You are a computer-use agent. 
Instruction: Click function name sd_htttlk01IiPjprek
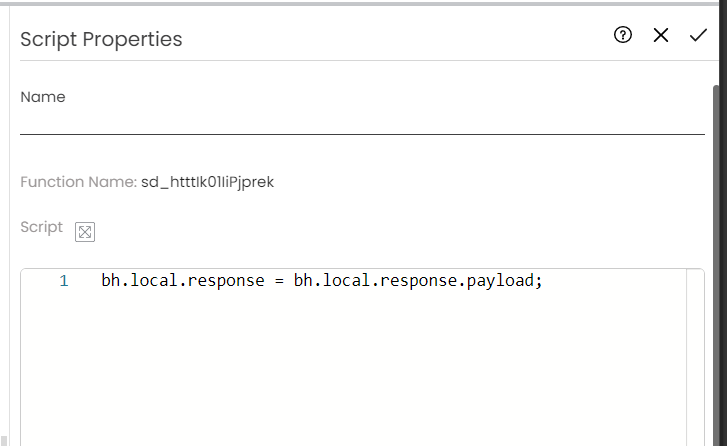click(208, 182)
